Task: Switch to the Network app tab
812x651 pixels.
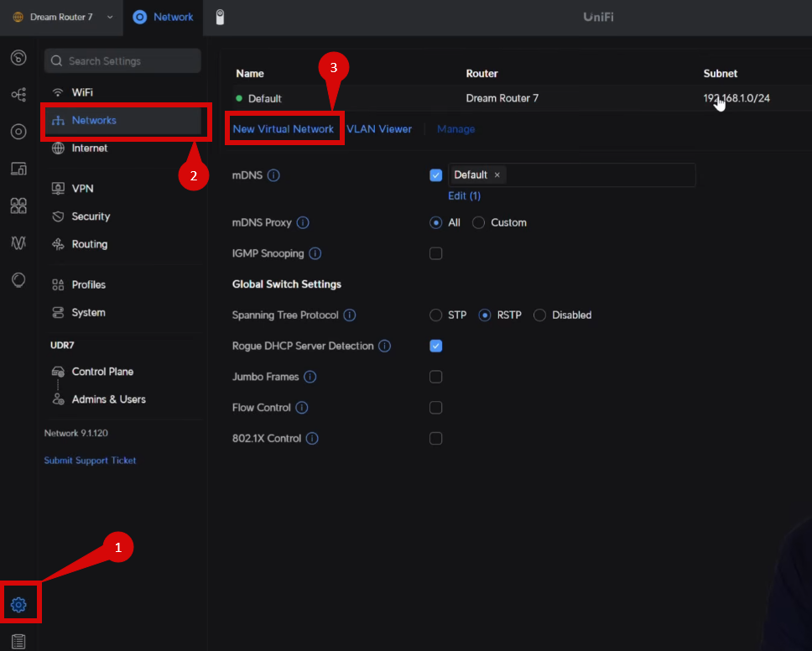Action: [x=163, y=17]
